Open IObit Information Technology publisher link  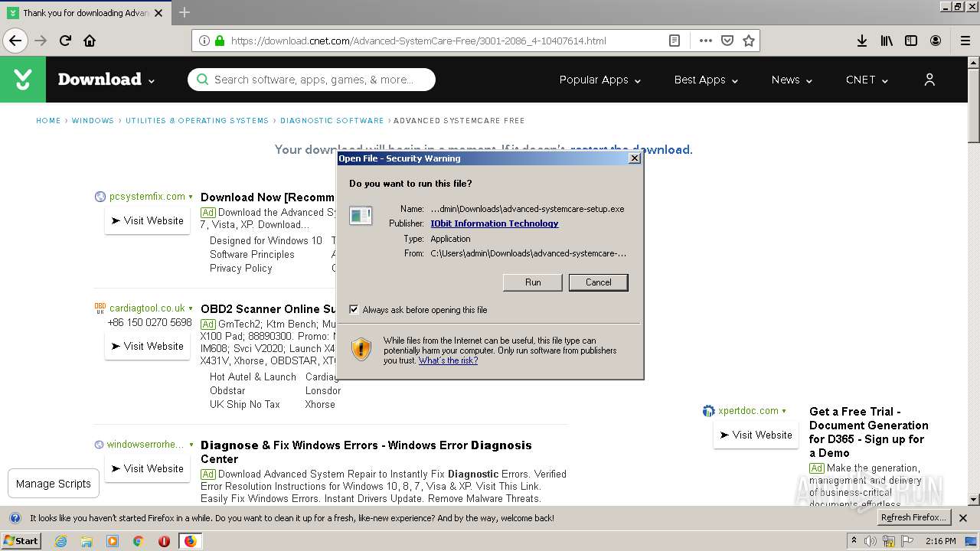point(495,223)
